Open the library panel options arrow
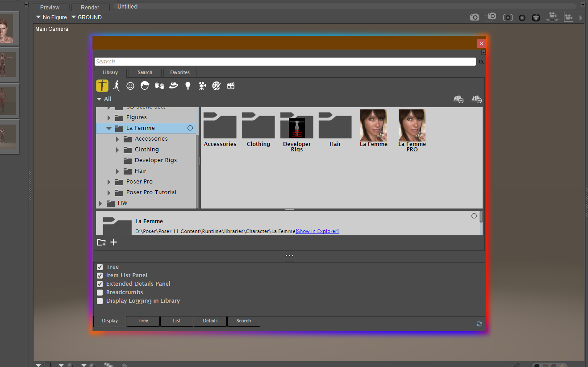Screen dimensions: 588x367 483,52
